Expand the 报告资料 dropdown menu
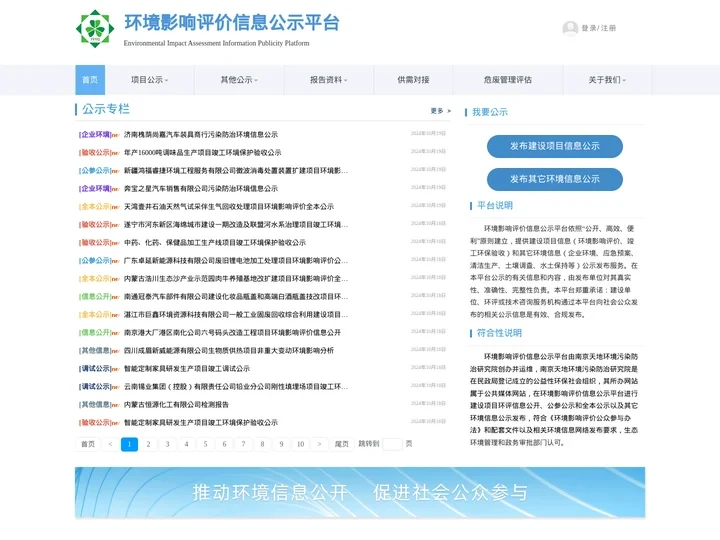The width and height of the screenshot is (720, 540). pos(328,80)
